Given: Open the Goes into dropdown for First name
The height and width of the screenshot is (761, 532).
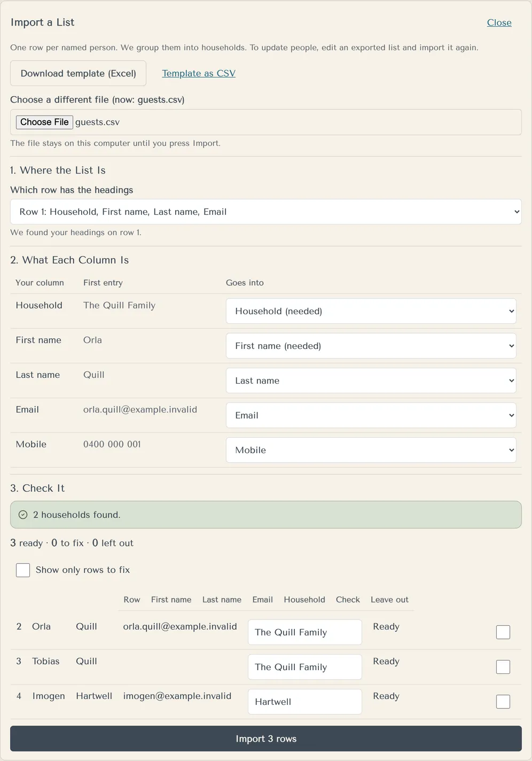Looking at the screenshot, I should (x=371, y=346).
